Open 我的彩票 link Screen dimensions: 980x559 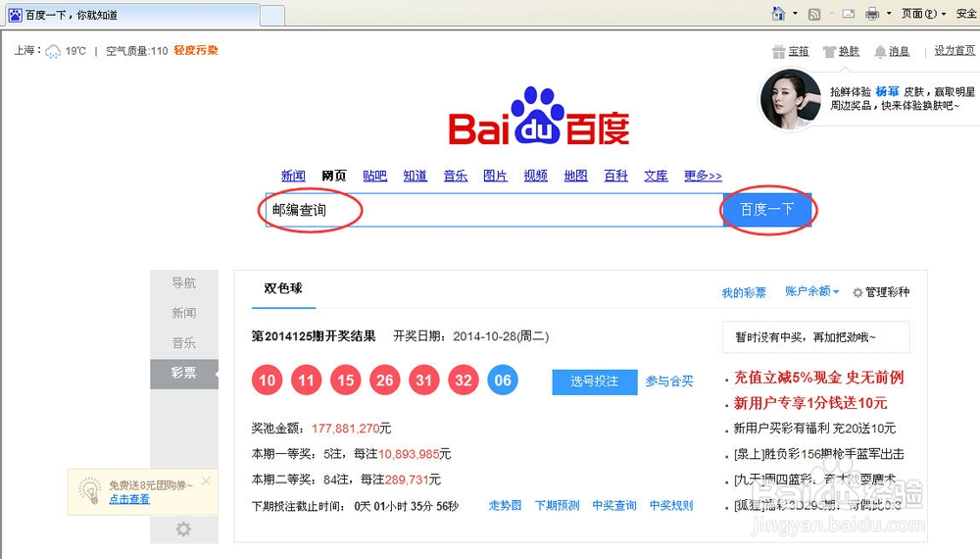coord(744,292)
